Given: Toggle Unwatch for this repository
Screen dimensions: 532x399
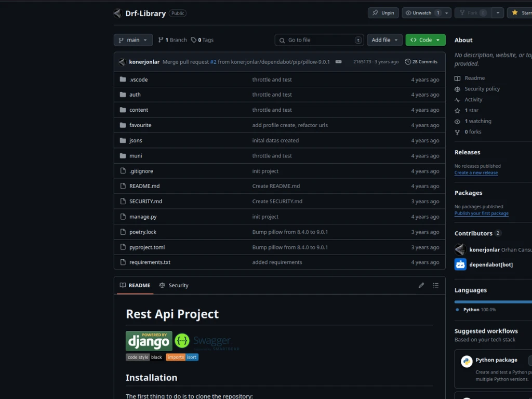Looking at the screenshot, I should [x=421, y=13].
